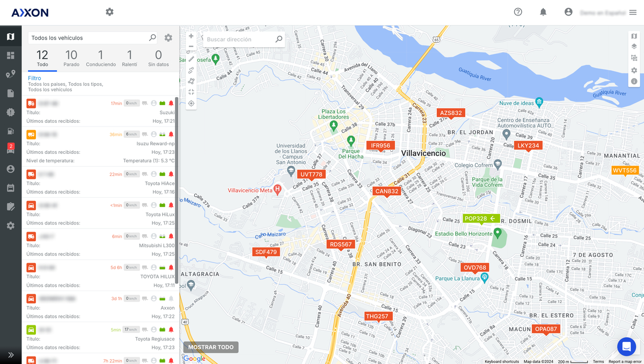Open the 'Filtro' link
The width and height of the screenshot is (644, 364).
tap(34, 78)
